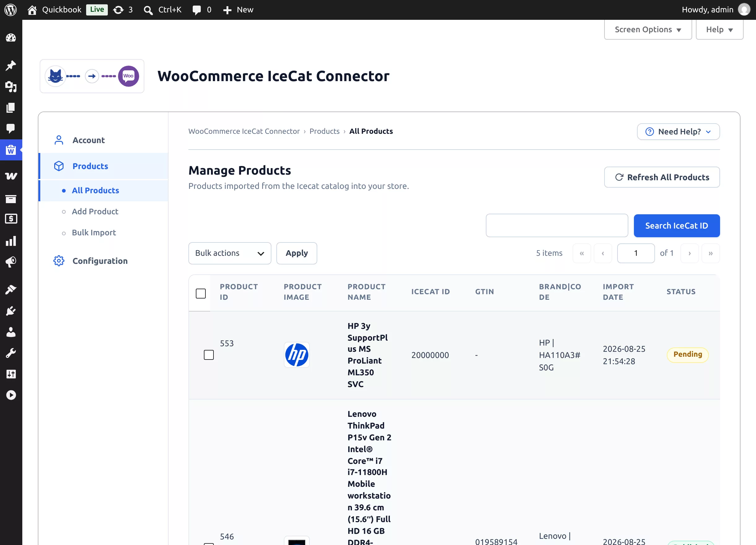Focus the IceCat ID search field
Image resolution: width=756 pixels, height=545 pixels.
[x=557, y=226]
